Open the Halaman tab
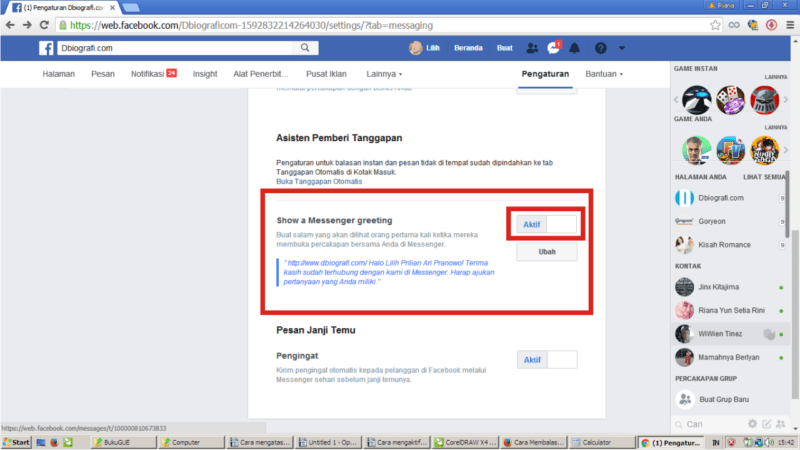800x450 pixels. pyautogui.click(x=59, y=74)
